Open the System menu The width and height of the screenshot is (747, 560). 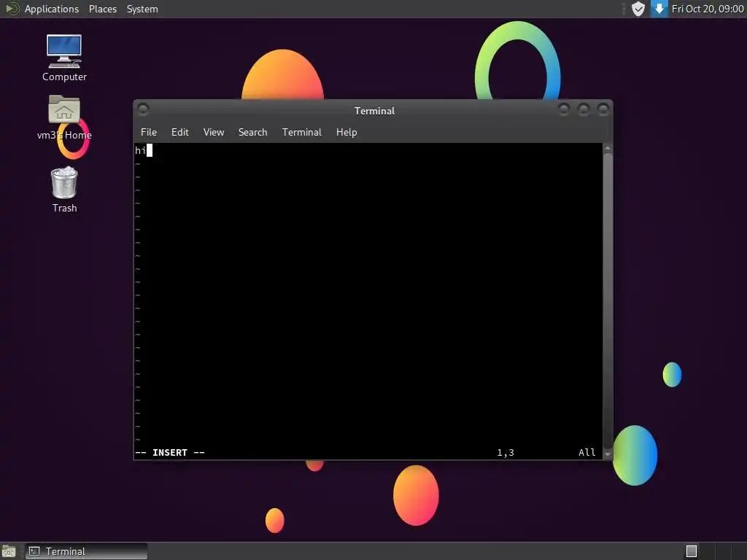click(142, 9)
